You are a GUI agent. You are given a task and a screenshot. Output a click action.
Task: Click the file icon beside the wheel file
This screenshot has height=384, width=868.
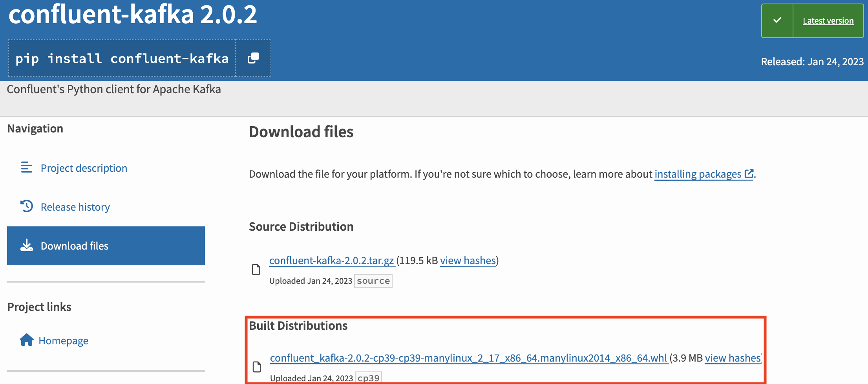[x=257, y=367]
